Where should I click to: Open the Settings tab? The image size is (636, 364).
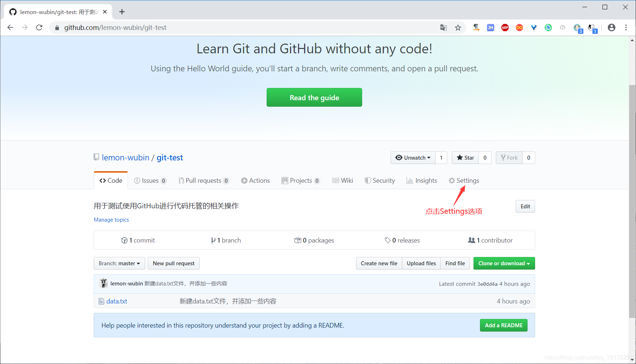[x=464, y=181]
